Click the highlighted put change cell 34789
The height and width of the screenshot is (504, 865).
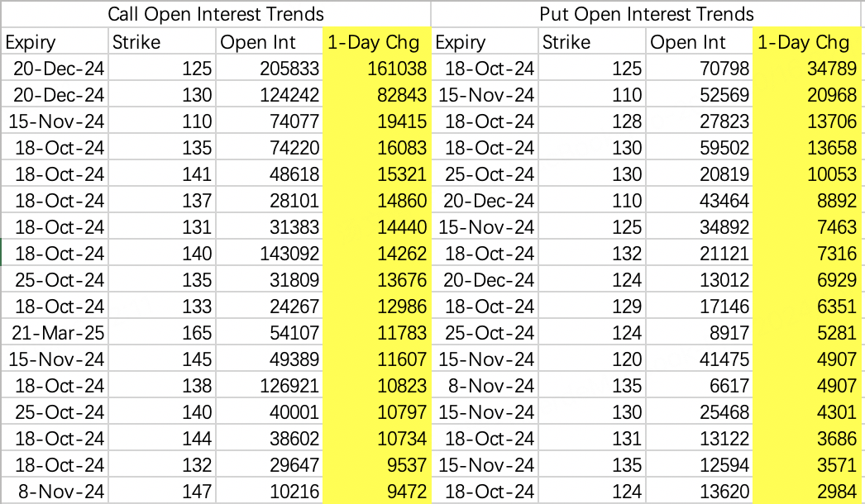point(806,68)
